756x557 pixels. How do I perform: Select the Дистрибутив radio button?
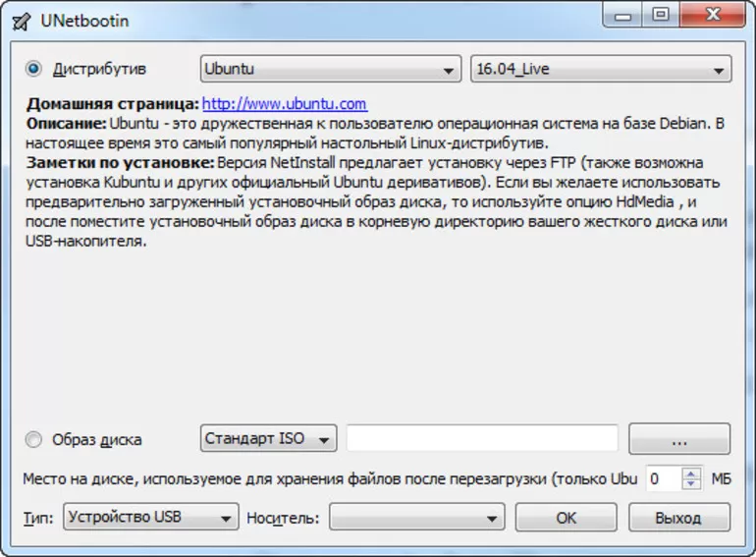(33, 69)
